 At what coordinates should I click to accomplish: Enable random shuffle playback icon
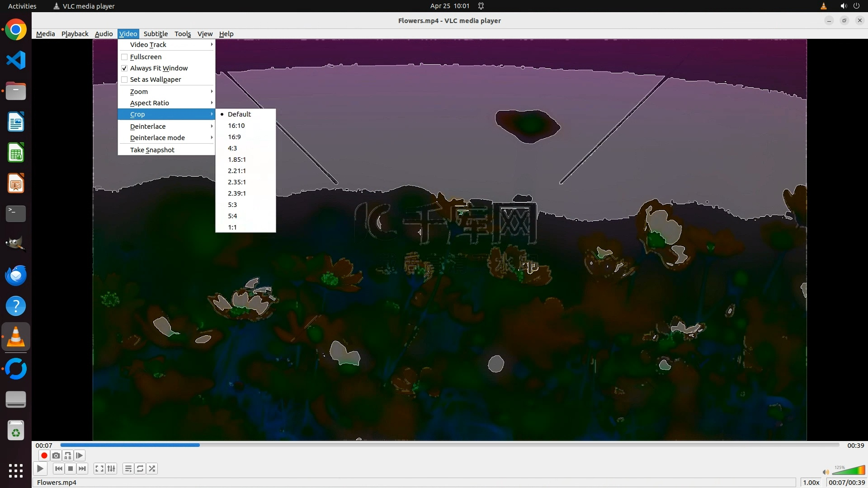(x=152, y=469)
